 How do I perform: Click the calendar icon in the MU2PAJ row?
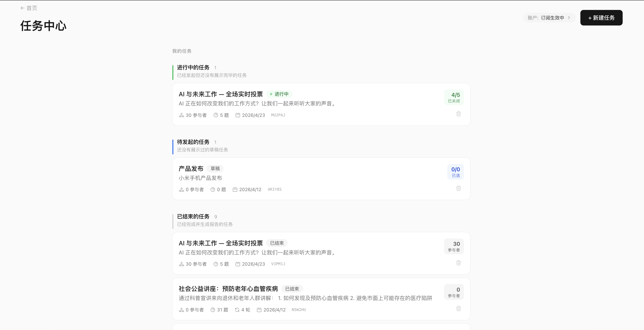238,115
